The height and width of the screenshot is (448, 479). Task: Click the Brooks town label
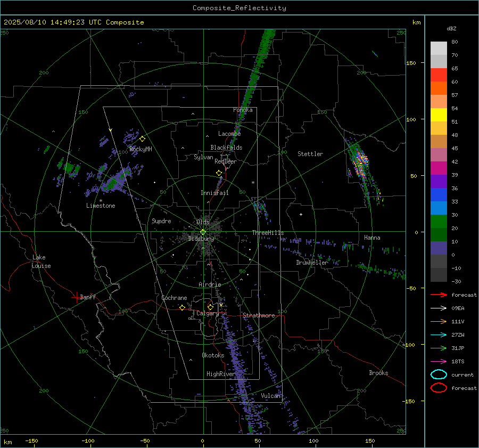(378, 373)
